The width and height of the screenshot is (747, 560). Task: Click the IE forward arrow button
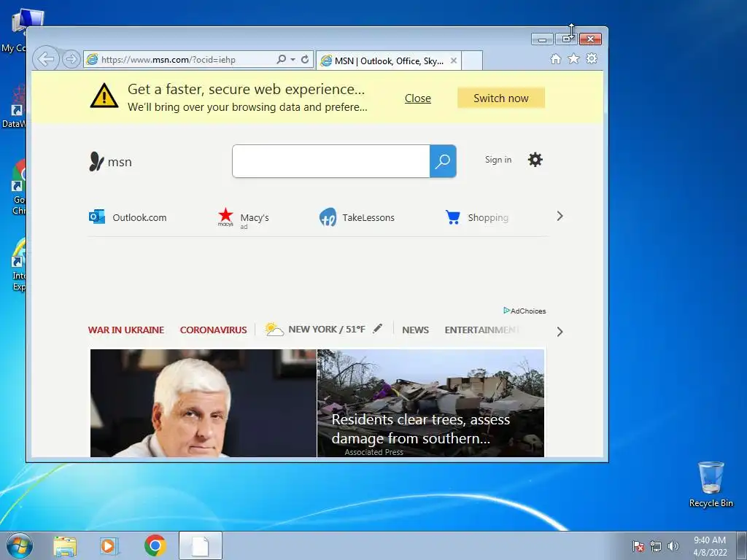click(71, 60)
